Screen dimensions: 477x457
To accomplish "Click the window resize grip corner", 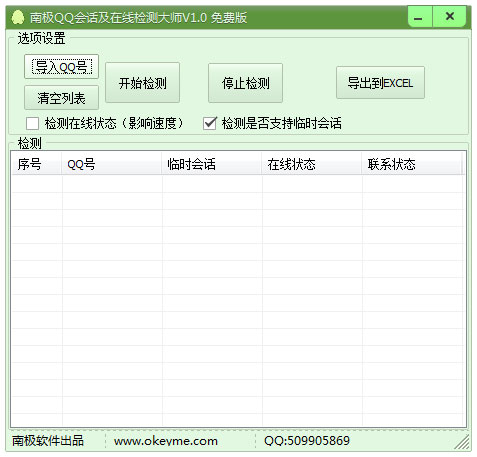I will pyautogui.click(x=462, y=441).
